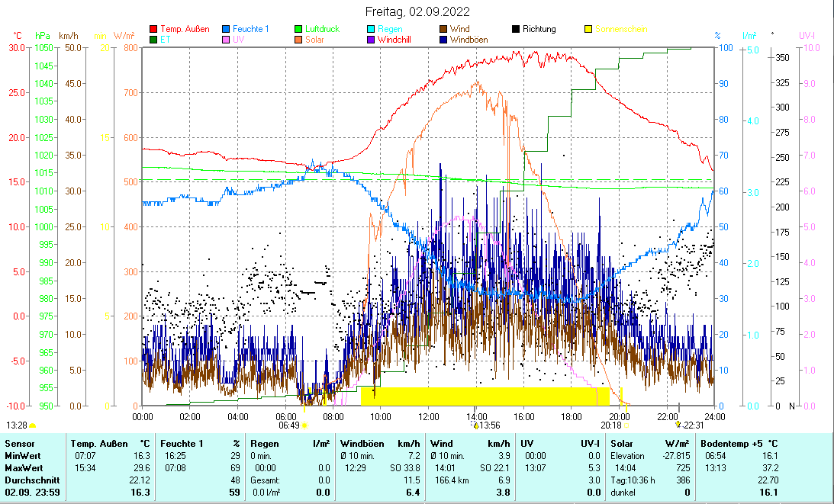Click the moon icon beside 13:28
Viewport: 834px width, 504px height.
33,425
